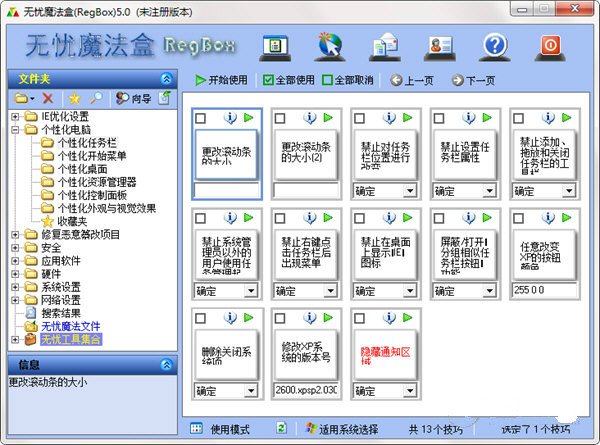Collapse the 信息 panel with chevron
600x445 pixels.
coord(166,364)
